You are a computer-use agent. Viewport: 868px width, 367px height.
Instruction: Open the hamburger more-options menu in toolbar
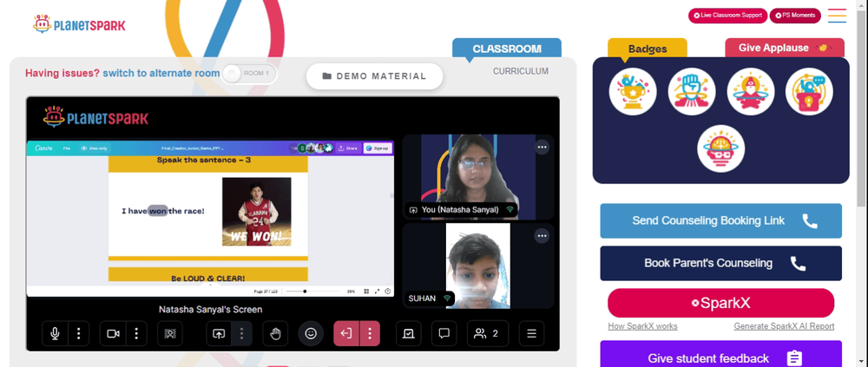[531, 333]
